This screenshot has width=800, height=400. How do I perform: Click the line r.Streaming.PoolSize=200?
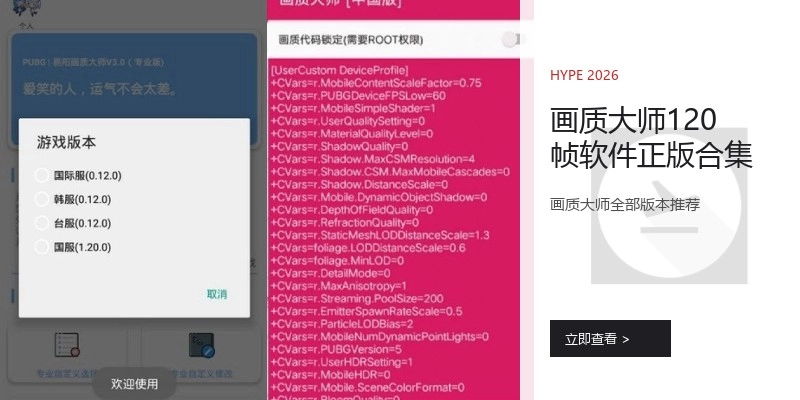[x=357, y=298]
